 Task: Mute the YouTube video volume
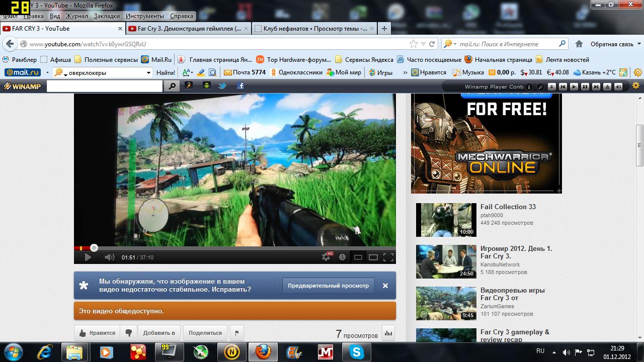coord(109,257)
